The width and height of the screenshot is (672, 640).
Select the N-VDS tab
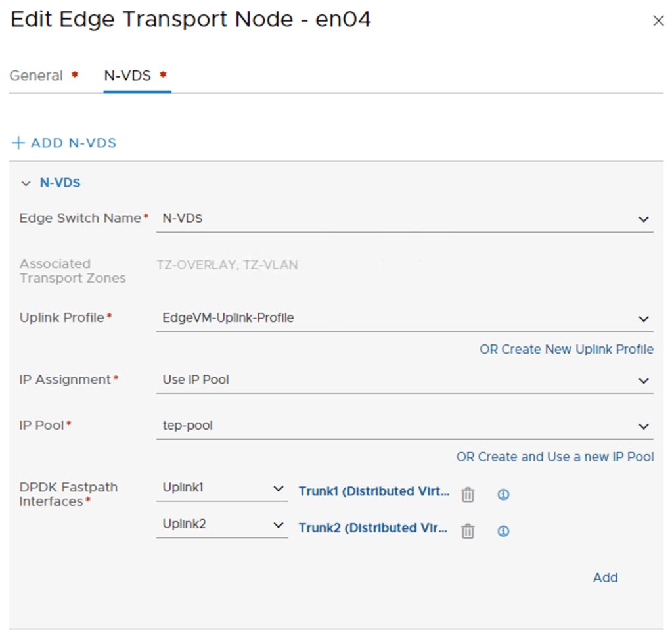coord(129,75)
